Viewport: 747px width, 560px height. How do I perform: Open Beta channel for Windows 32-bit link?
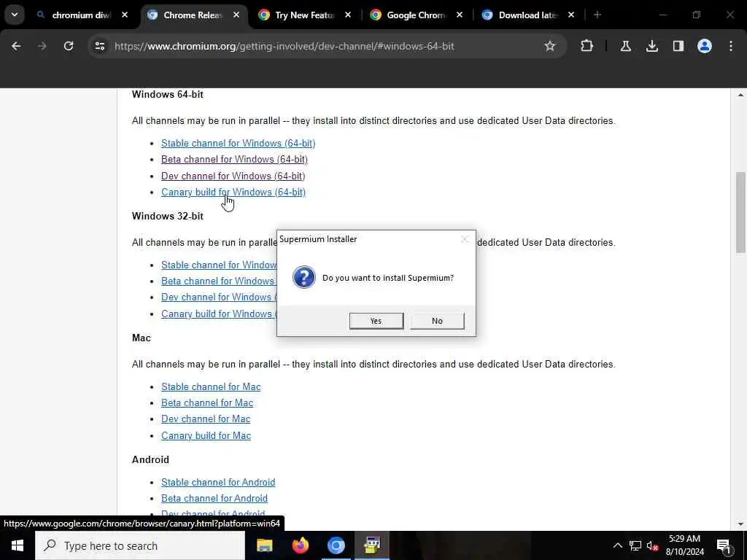(217, 281)
